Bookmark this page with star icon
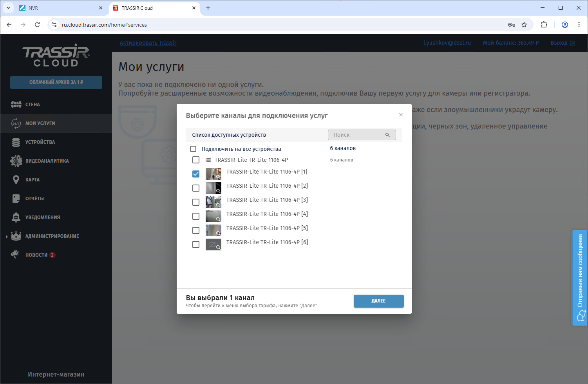588x384 pixels. tap(524, 25)
